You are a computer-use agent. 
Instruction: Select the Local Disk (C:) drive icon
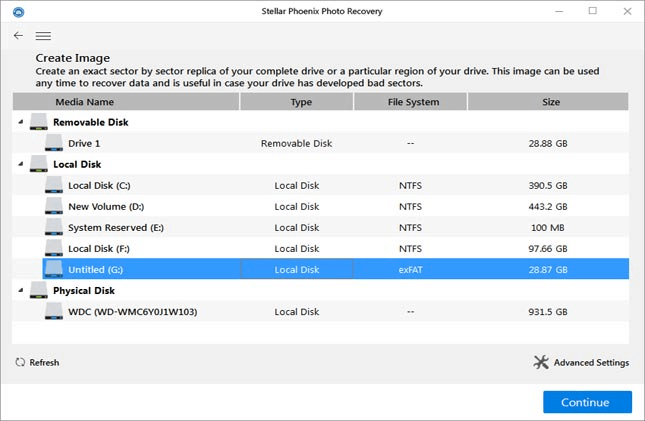[54, 185]
